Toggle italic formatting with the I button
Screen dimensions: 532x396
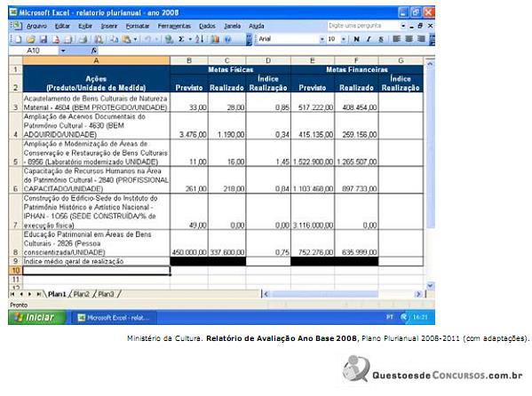369,39
